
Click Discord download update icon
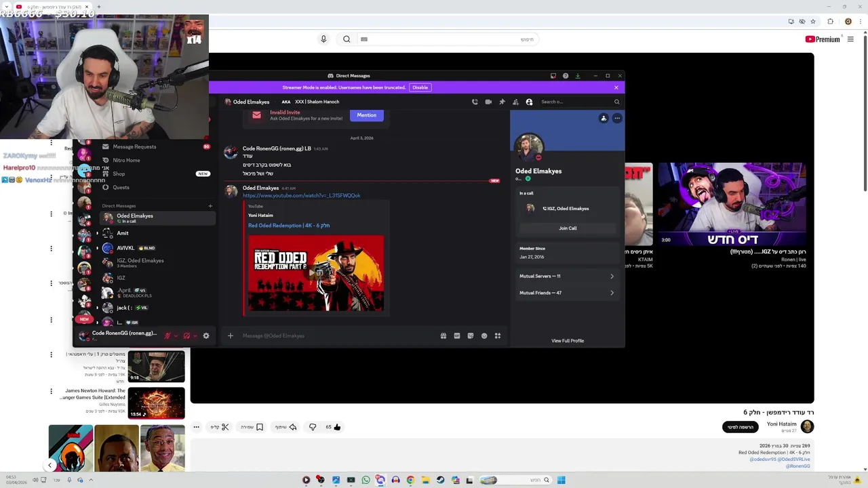(x=578, y=76)
